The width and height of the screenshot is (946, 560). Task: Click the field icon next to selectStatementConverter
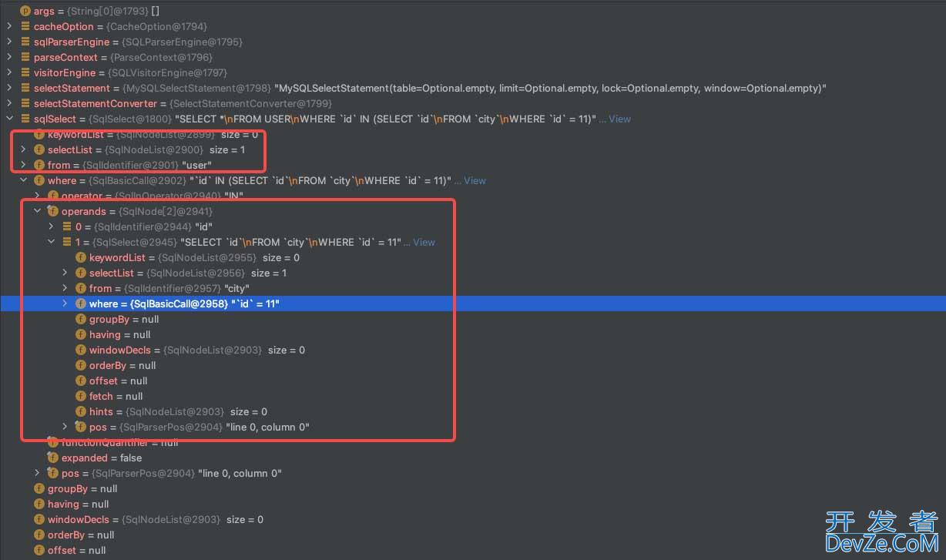25,104
